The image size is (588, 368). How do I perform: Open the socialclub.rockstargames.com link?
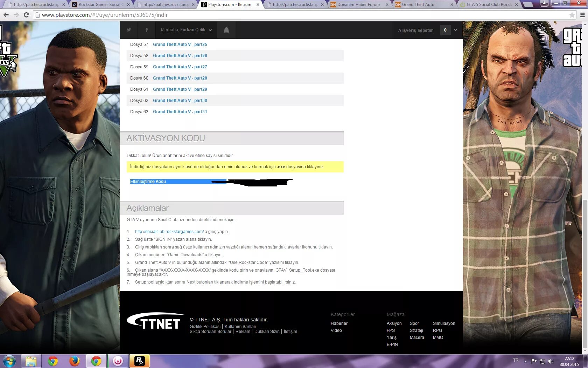pos(169,232)
